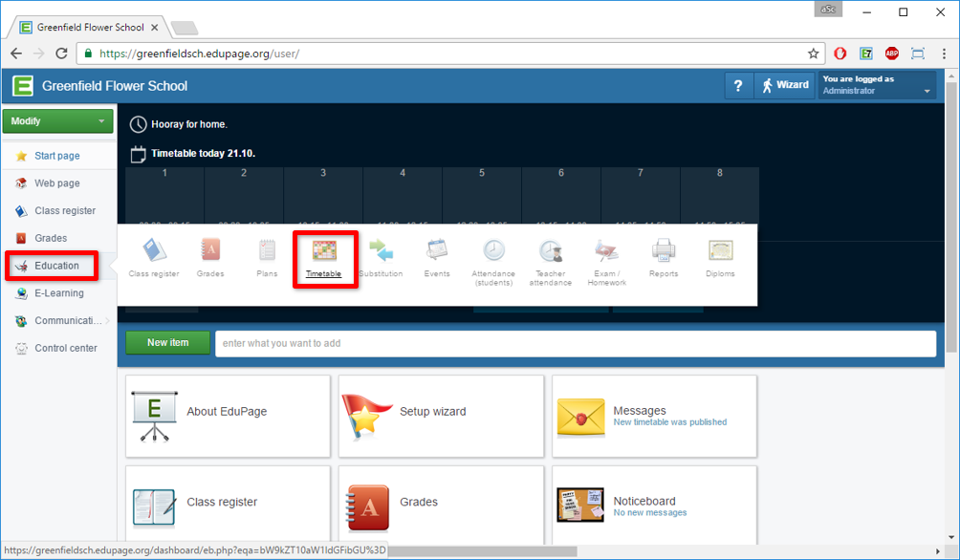The image size is (960, 560).
Task: Click the calendar icon beside Timetable today
Action: click(x=139, y=154)
